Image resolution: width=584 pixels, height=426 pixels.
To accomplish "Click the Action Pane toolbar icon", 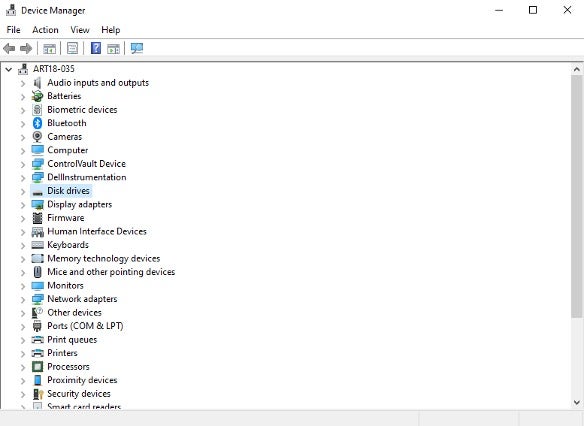I will (x=113, y=48).
